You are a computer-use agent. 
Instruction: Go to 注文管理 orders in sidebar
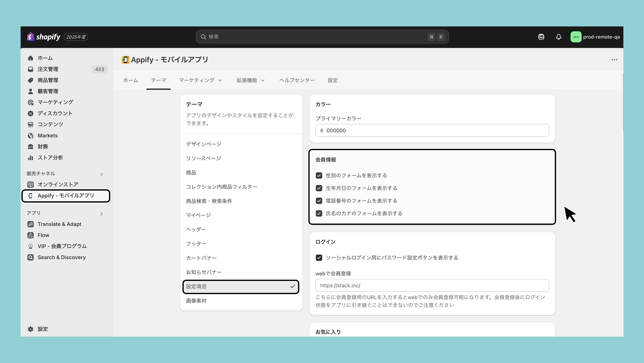[x=48, y=69]
